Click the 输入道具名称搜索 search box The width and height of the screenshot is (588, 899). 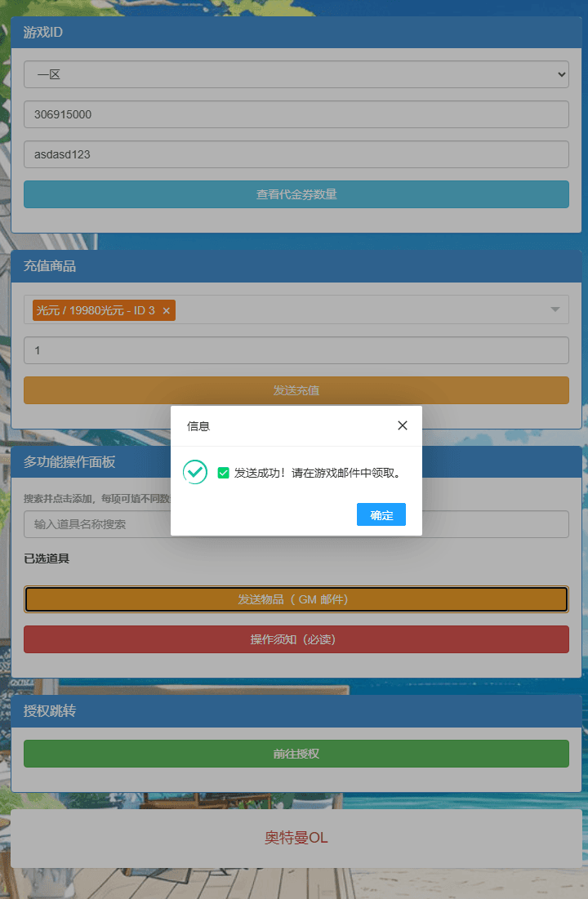[x=296, y=524]
